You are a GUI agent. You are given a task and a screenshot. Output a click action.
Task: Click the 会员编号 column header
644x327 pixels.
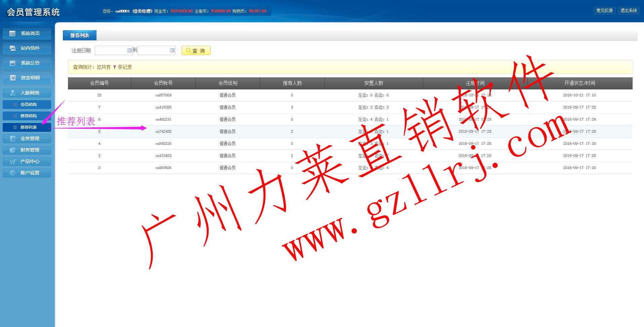[99, 83]
